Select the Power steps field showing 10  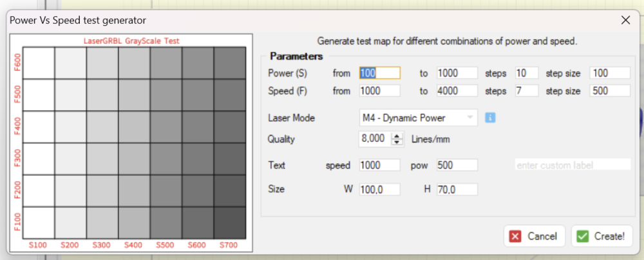click(x=527, y=74)
